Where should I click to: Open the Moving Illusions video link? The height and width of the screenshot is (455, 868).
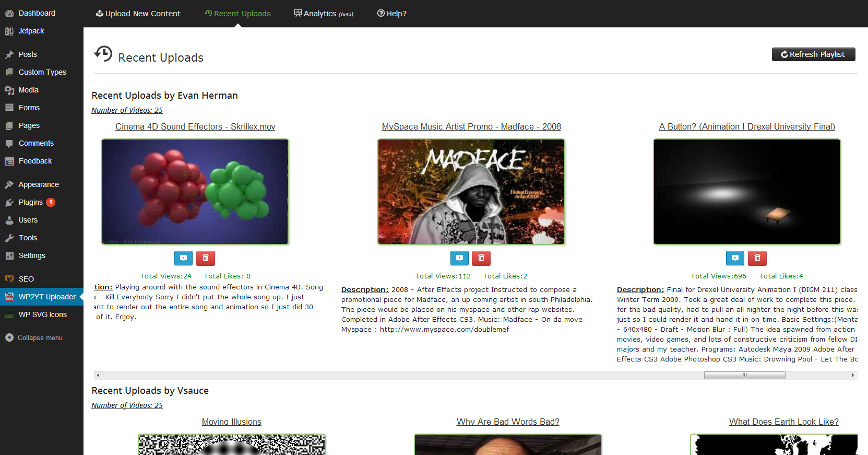pyautogui.click(x=232, y=422)
